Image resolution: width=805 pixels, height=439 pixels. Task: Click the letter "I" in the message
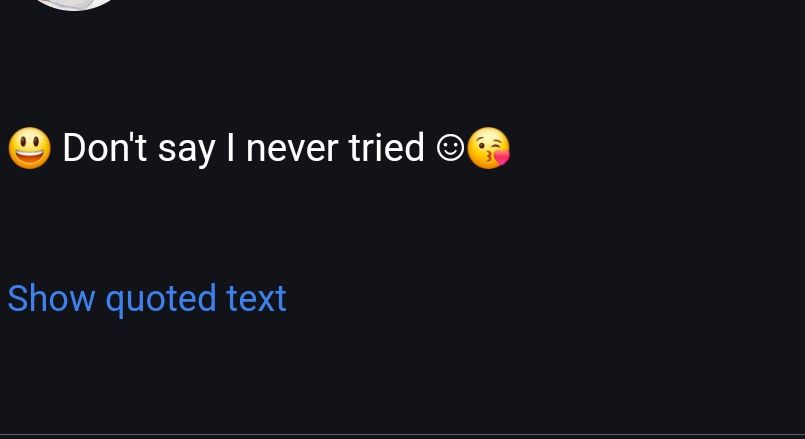(231, 148)
